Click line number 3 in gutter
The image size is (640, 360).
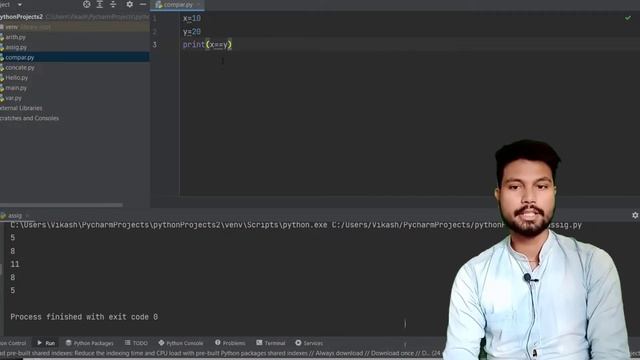[155, 44]
